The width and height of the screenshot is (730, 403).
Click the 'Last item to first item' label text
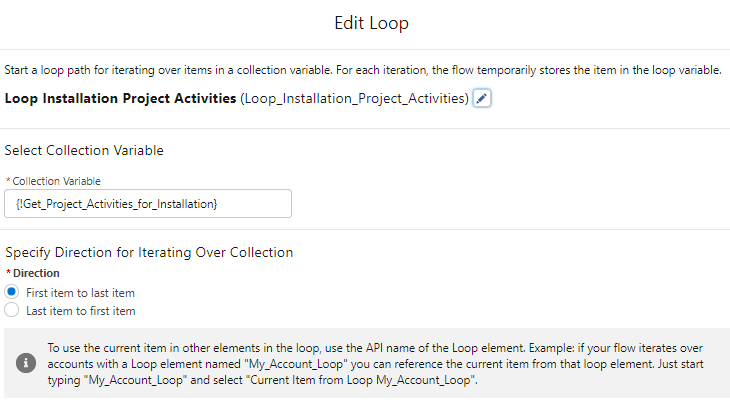pyautogui.click(x=80, y=311)
